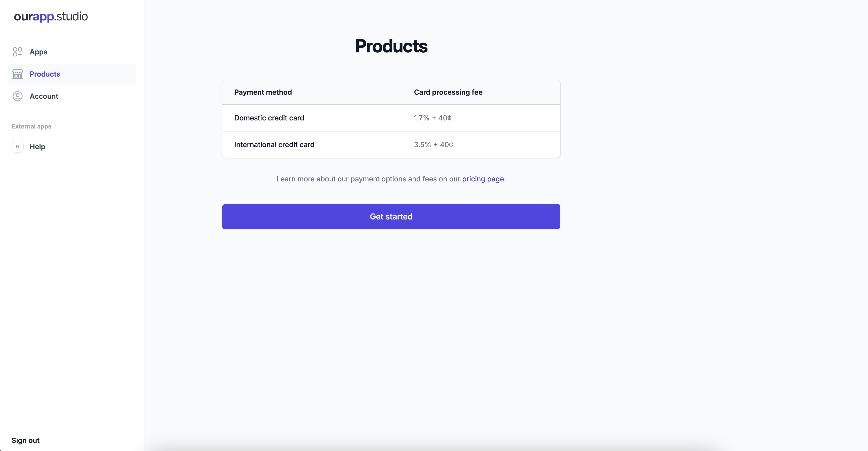This screenshot has height=451, width=868.
Task: Select the Products sidebar item
Action: tap(71, 74)
